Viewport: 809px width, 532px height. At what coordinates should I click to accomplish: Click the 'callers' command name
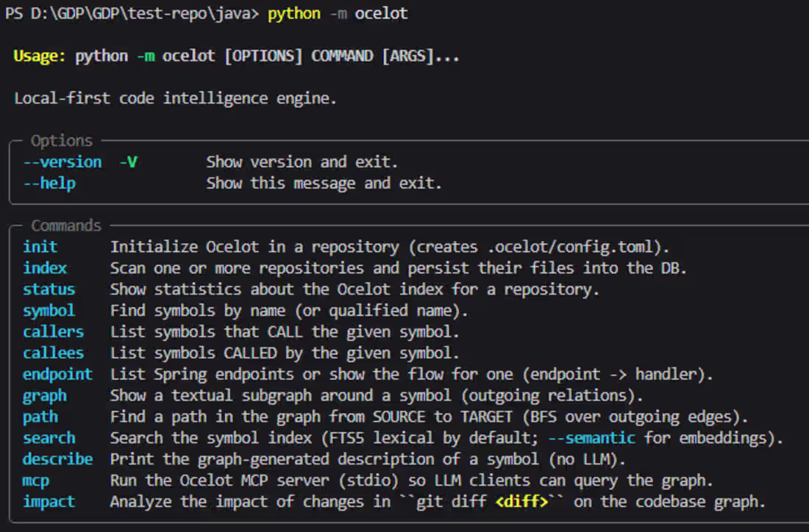point(53,331)
